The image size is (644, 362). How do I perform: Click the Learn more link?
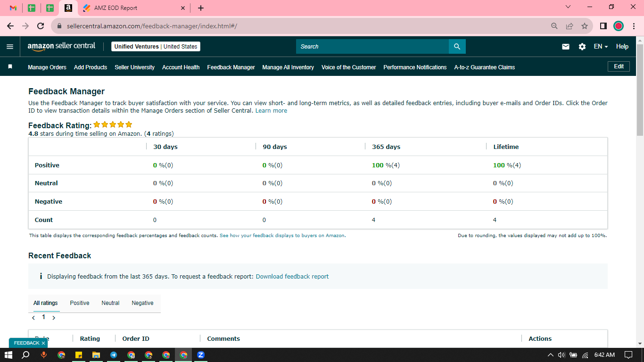click(x=271, y=111)
